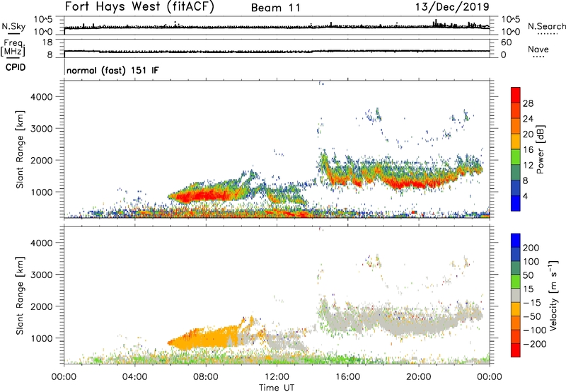Screen dimensions: 566x392
Task: Click '2000' on the velocity panel axis
Action: click(x=42, y=306)
